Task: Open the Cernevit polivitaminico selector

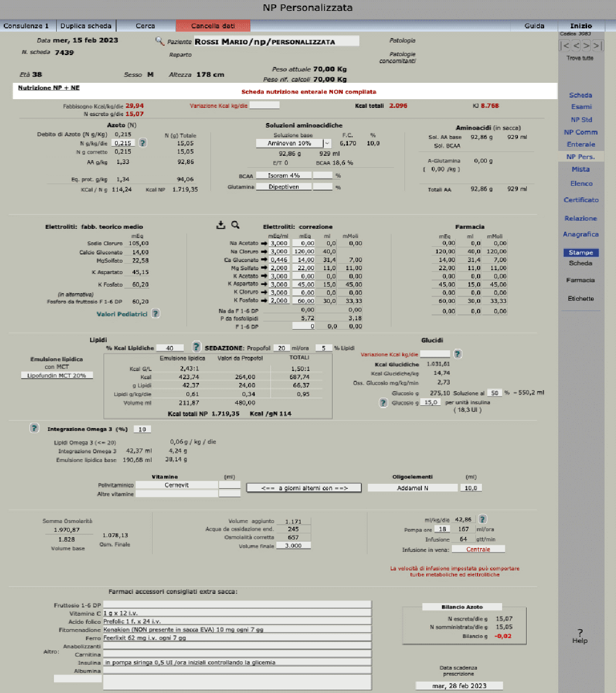Action: (177, 485)
